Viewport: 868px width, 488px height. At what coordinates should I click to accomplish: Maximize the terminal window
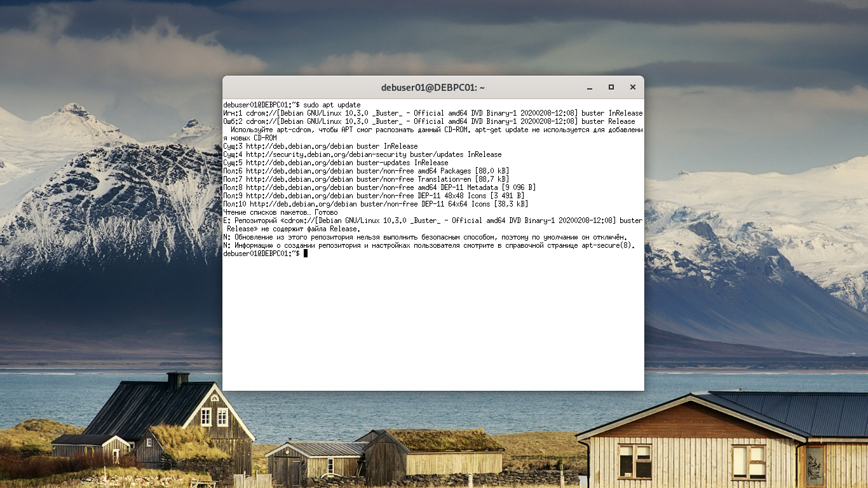pos(611,87)
